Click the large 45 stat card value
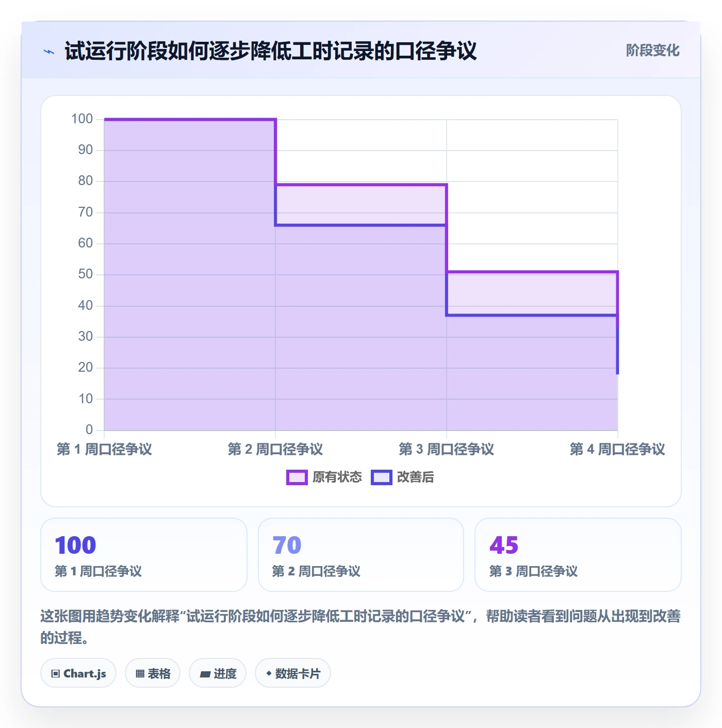 point(504,545)
